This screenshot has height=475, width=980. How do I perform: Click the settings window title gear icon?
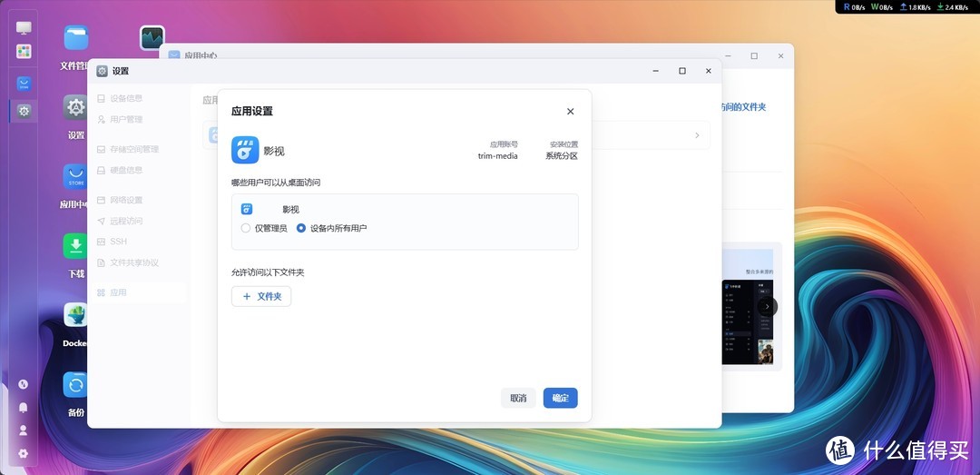click(102, 72)
